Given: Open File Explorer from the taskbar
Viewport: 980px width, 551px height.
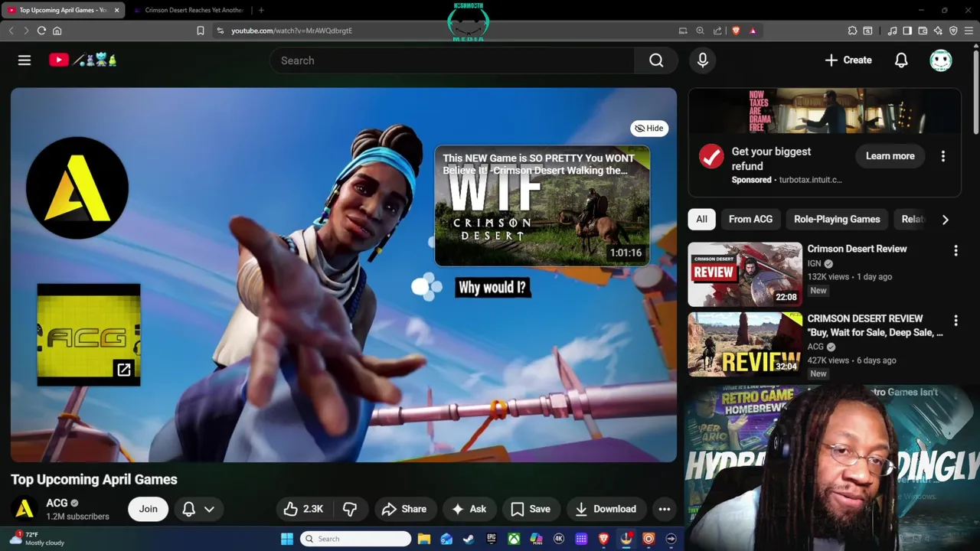Looking at the screenshot, I should coord(423,539).
